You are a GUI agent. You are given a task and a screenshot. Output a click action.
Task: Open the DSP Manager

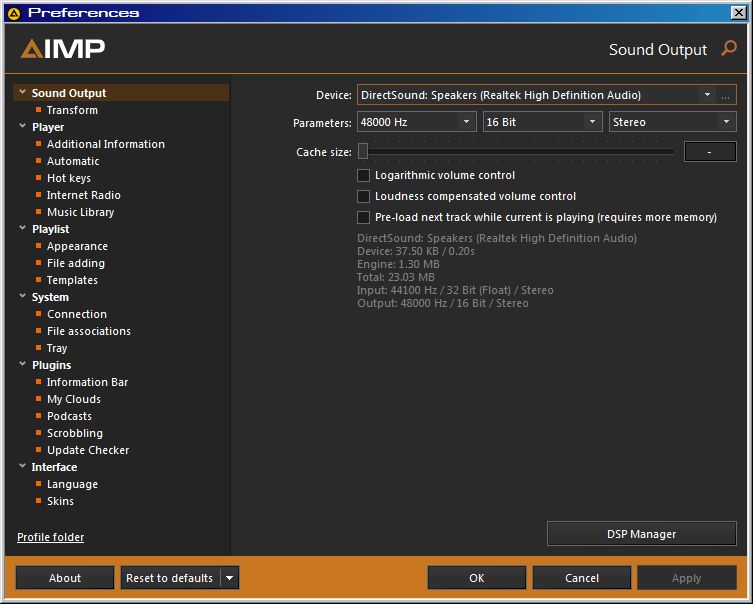[642, 534]
